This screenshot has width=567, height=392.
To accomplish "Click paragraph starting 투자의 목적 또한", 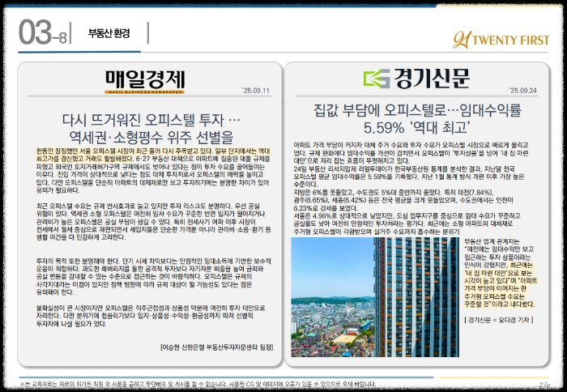I will coord(154,276).
